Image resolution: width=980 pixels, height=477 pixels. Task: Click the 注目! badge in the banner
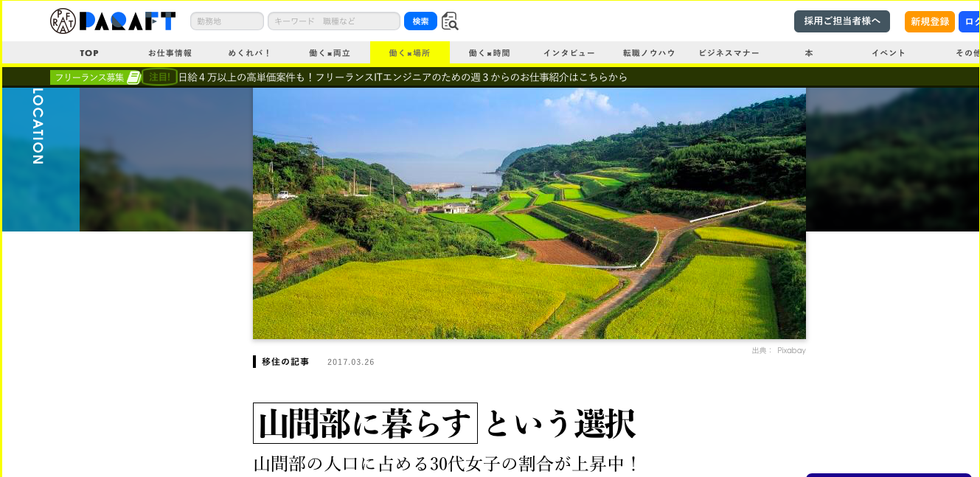tap(159, 77)
